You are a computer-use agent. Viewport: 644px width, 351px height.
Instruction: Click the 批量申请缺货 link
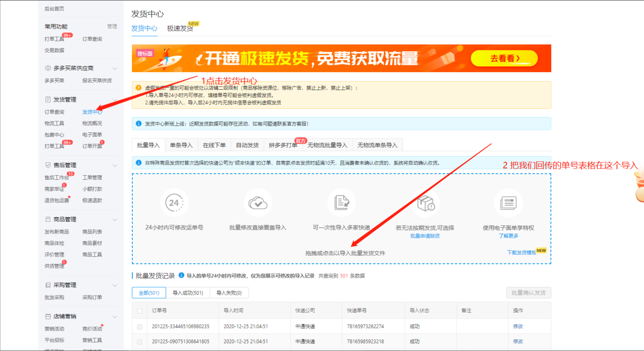tap(425, 236)
